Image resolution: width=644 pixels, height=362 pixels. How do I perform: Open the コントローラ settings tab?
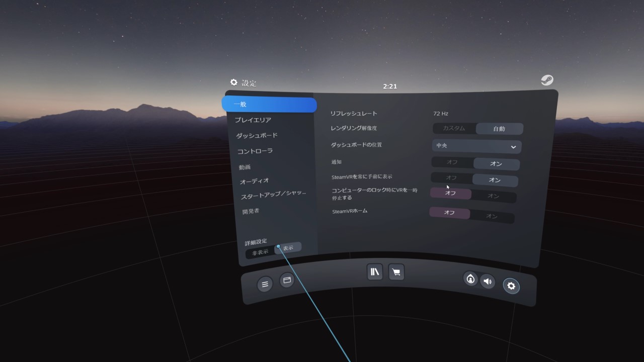[x=255, y=151]
